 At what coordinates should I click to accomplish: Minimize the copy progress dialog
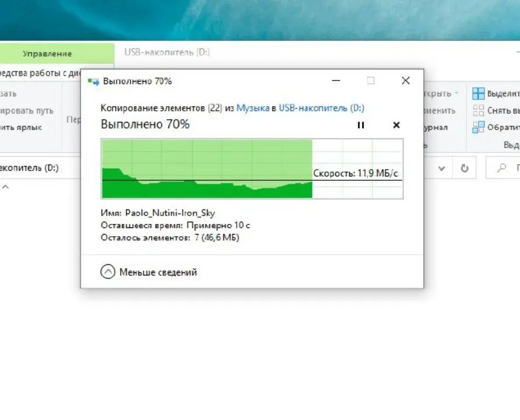(x=336, y=80)
